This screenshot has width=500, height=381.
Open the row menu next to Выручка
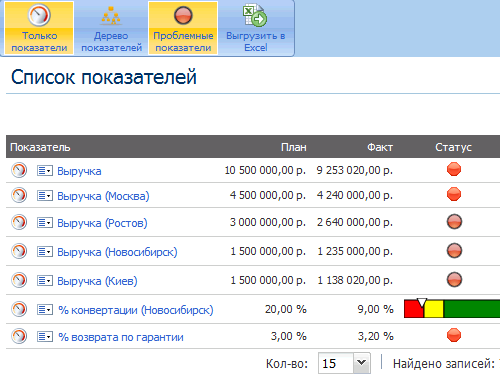click(x=45, y=171)
